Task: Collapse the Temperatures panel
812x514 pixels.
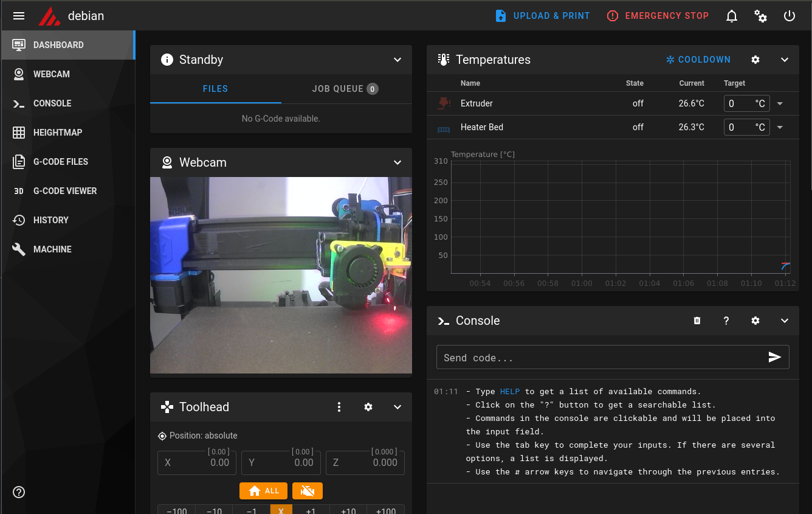Action: coord(785,60)
